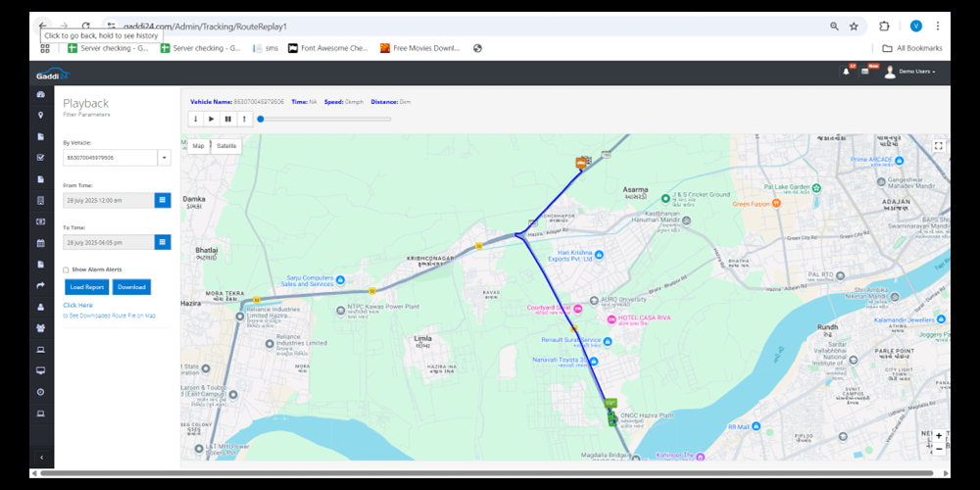
Task: Click the dashboard icon in left sidebar
Action: [40, 95]
